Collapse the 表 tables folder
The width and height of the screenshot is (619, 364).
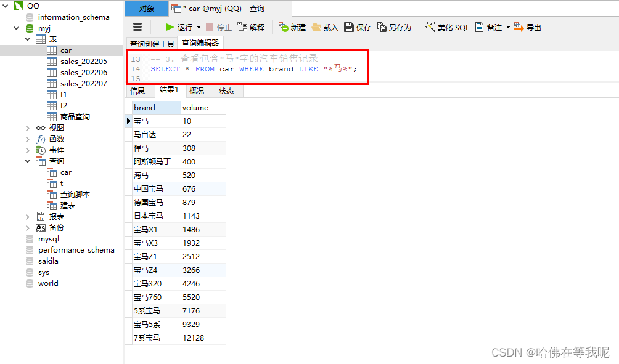coord(28,39)
